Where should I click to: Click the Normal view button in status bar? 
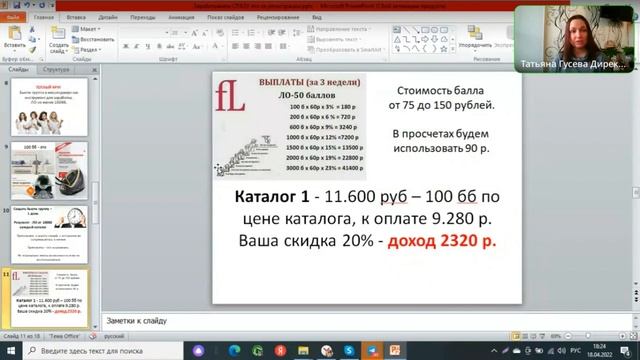[x=516, y=336]
